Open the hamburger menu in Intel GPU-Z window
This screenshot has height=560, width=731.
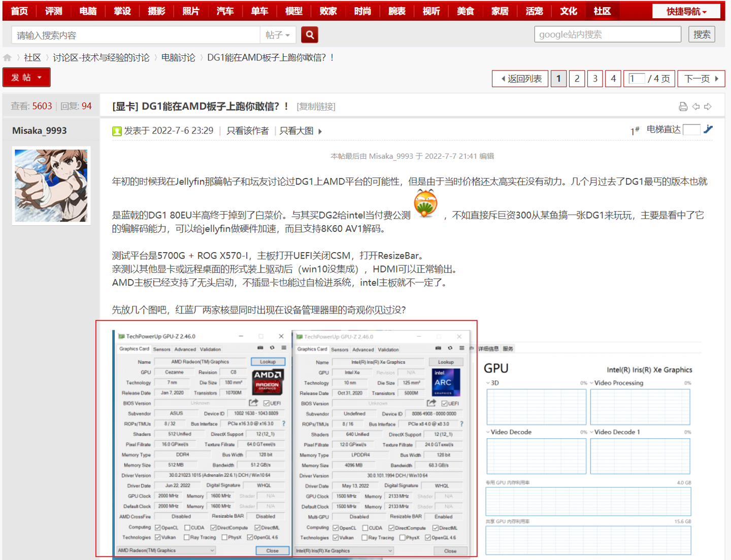pos(461,348)
